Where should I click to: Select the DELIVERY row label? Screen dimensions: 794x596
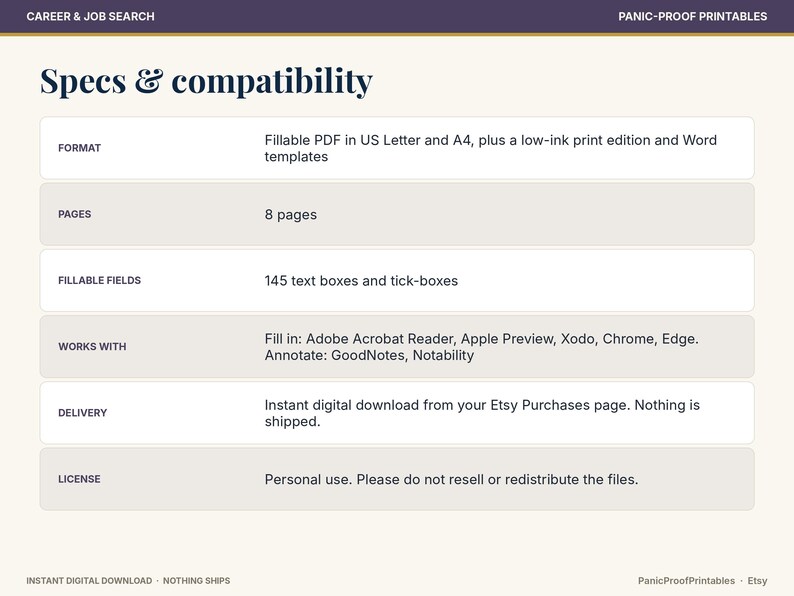pos(83,413)
